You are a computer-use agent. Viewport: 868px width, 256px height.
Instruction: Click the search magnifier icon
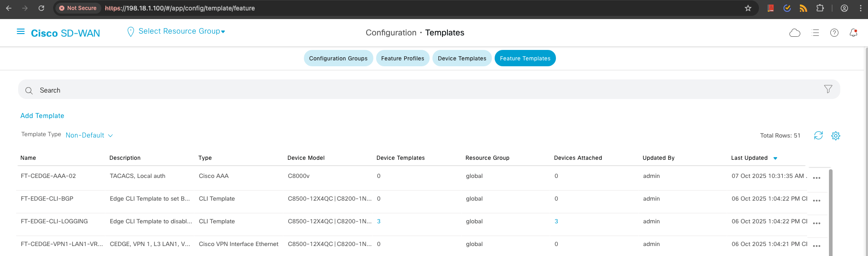[29, 90]
